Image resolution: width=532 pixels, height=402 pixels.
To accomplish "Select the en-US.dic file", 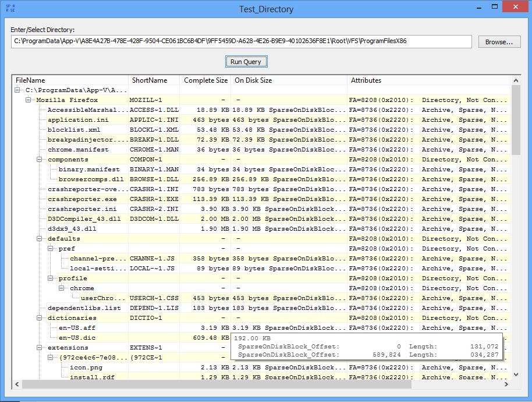I will tap(77, 337).
